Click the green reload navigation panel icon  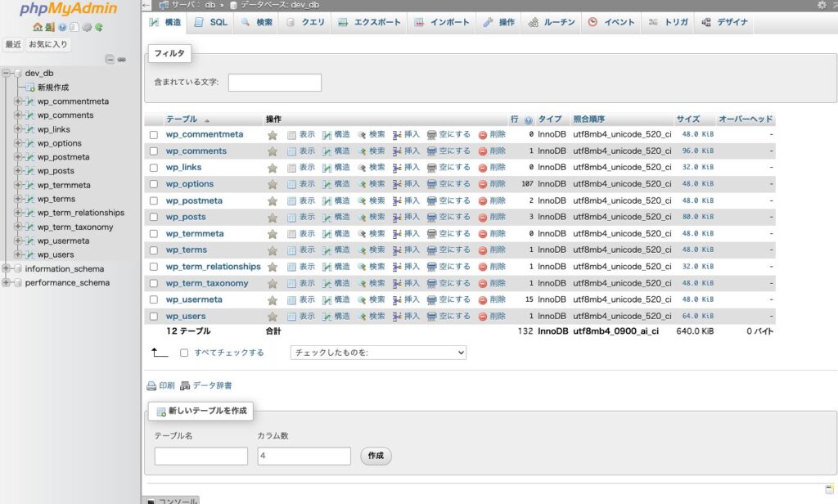tap(99, 27)
